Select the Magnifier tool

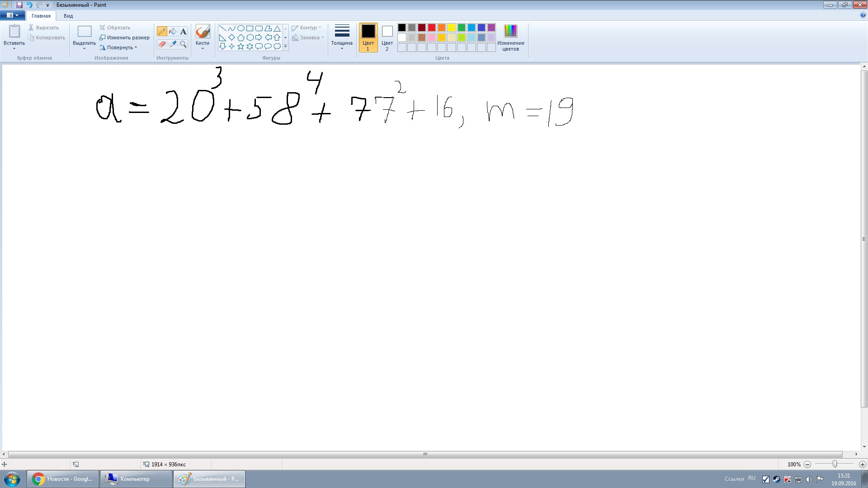click(183, 44)
